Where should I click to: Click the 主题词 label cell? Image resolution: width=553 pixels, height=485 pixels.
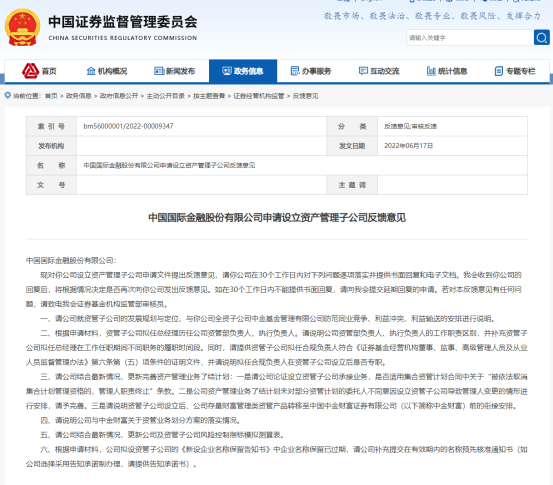352,185
